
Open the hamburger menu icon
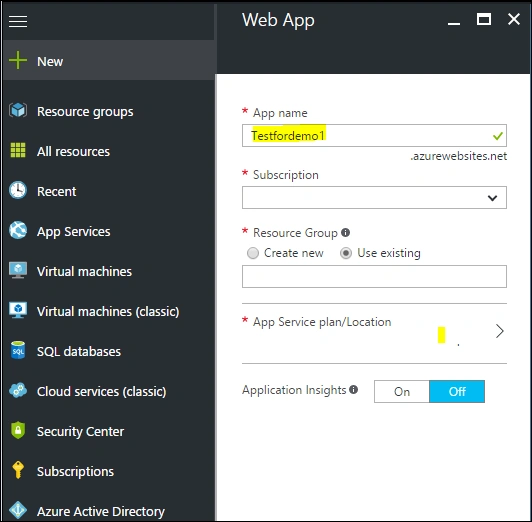pyautogui.click(x=18, y=21)
